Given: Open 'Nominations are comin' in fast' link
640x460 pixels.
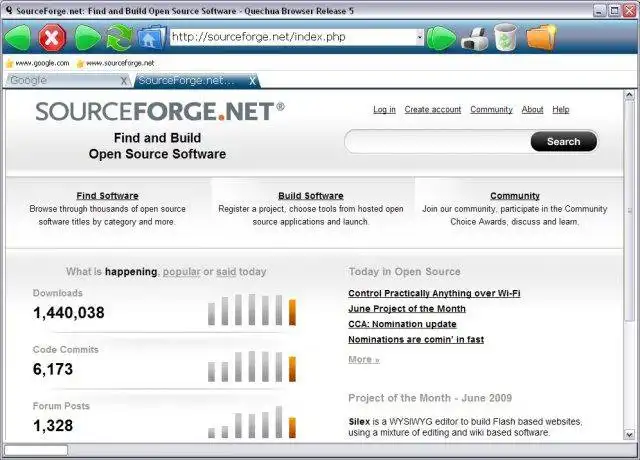Looking at the screenshot, I should (x=416, y=339).
